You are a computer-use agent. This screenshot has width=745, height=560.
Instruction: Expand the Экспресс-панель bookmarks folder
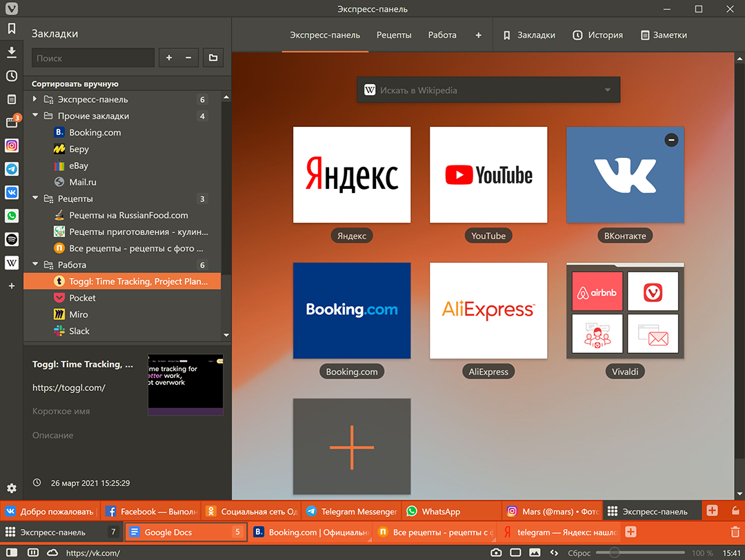pos(34,99)
